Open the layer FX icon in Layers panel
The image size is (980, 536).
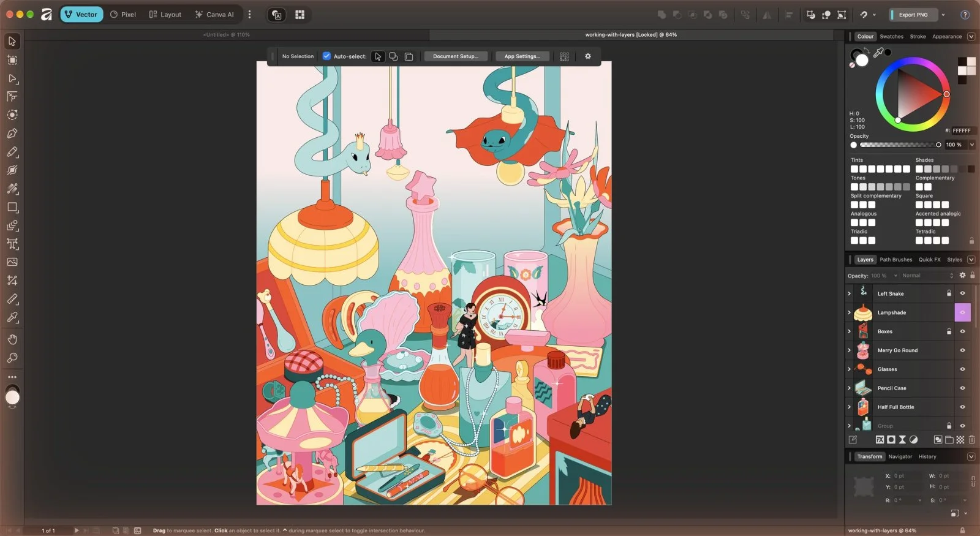880,440
